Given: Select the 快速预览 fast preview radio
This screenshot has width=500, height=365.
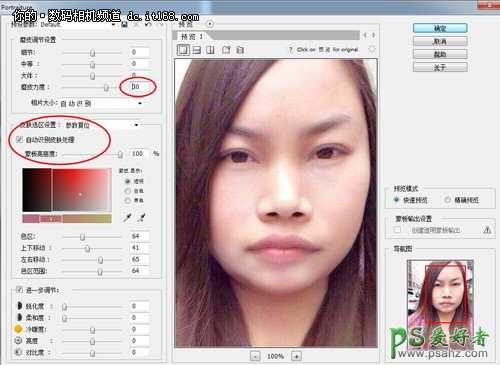Looking at the screenshot, I should (396, 200).
